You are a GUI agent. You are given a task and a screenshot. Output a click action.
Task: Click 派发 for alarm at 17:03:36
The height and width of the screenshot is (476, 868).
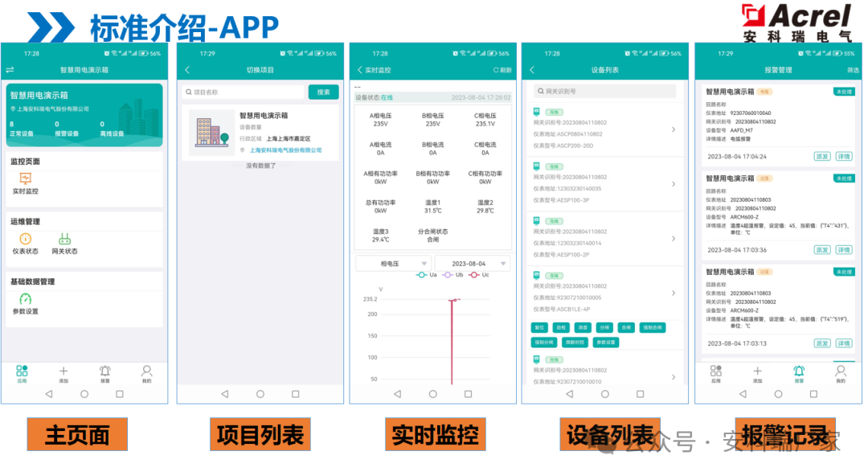point(822,250)
